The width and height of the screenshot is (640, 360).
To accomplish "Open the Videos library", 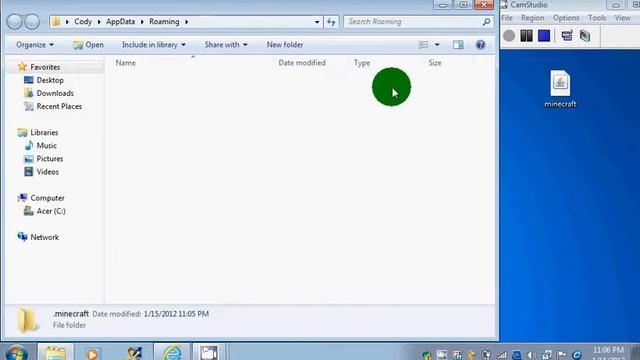I will tap(47, 171).
